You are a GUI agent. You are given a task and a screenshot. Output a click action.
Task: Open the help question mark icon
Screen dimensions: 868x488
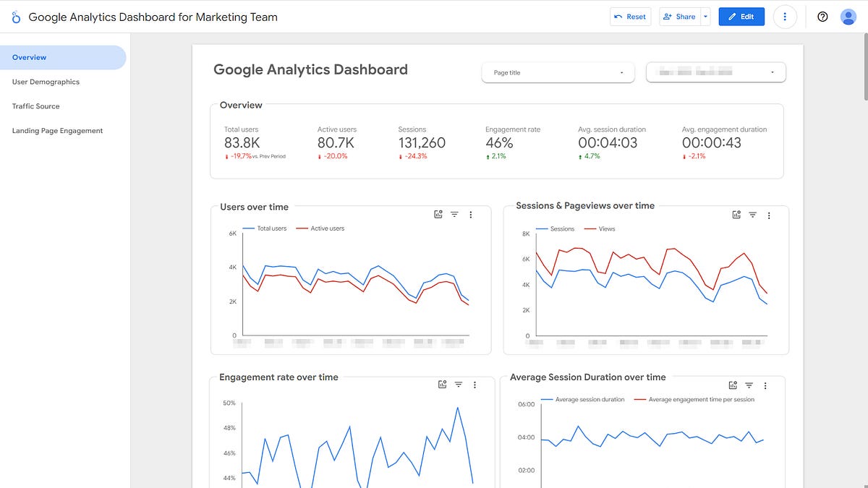(x=822, y=17)
